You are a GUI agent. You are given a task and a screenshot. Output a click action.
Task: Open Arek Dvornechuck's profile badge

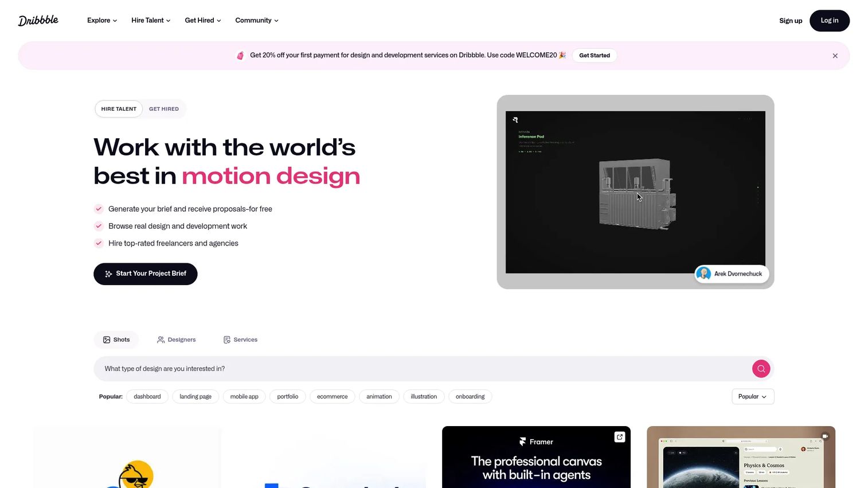pos(732,274)
